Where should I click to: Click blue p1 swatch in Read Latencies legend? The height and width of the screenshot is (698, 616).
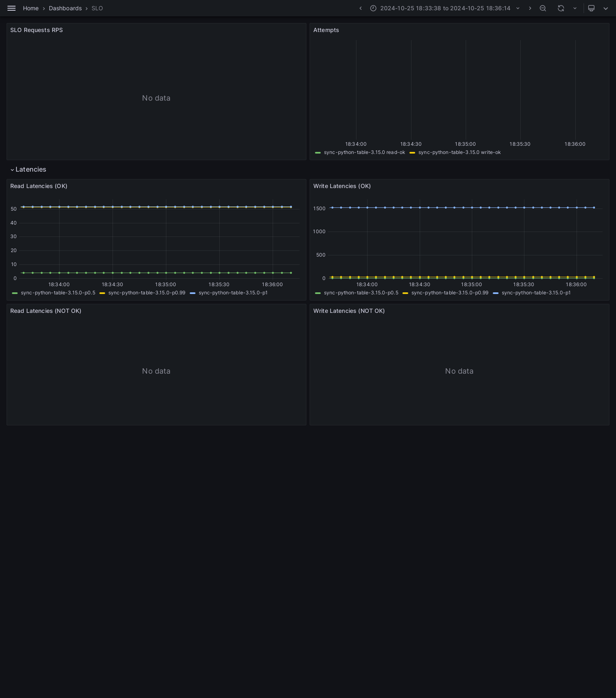193,293
